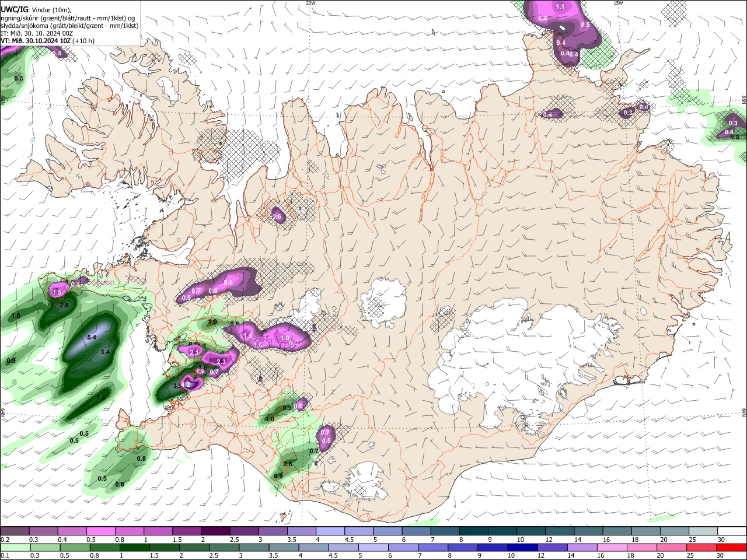Click the 2.3 snowfall value in the purple area

click(x=221, y=362)
